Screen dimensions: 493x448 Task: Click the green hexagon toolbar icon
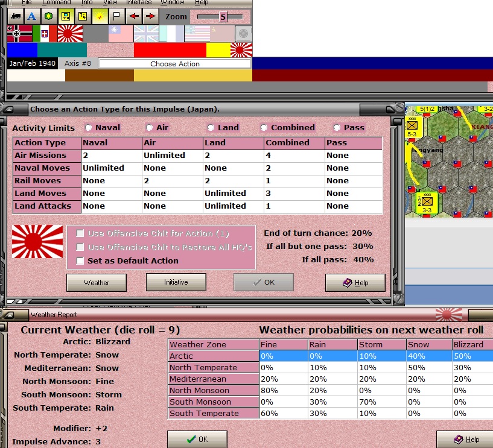(x=49, y=16)
